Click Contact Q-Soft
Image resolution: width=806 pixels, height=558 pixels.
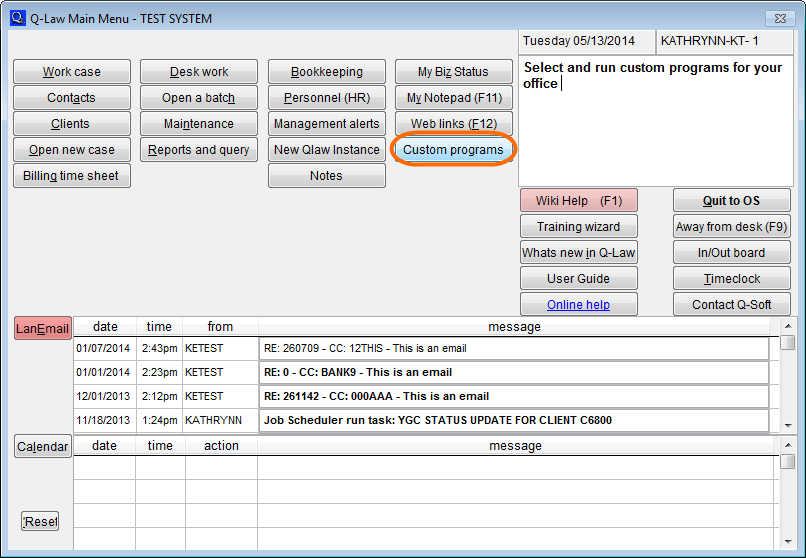tap(732, 305)
